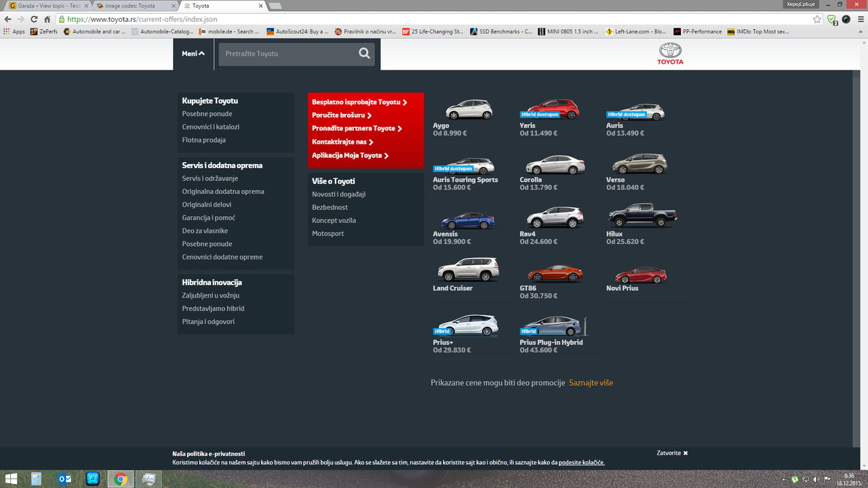The image size is (868, 488).
Task: Open Bezbednost menu item
Action: point(330,207)
